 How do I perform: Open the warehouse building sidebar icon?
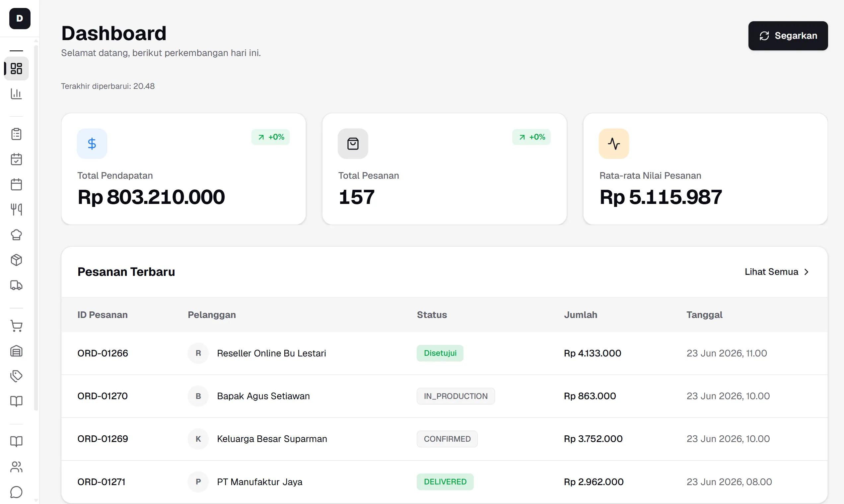click(16, 351)
